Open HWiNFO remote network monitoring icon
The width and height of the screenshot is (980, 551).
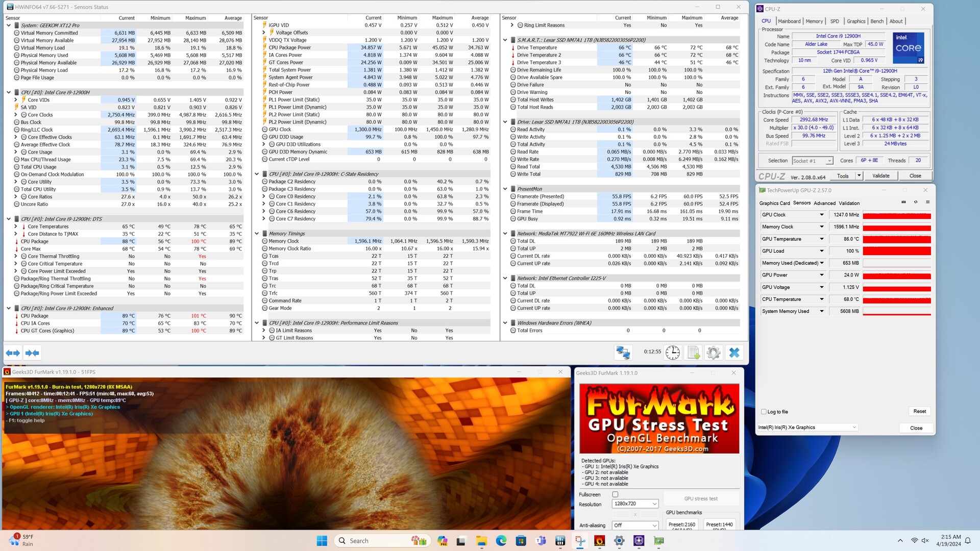(623, 352)
